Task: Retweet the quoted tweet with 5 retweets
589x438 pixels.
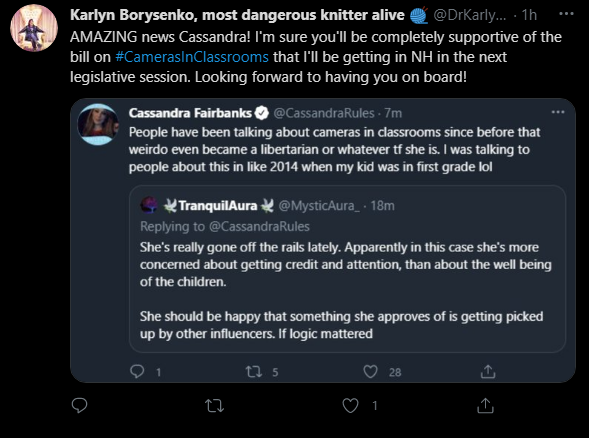Action: pyautogui.click(x=254, y=372)
